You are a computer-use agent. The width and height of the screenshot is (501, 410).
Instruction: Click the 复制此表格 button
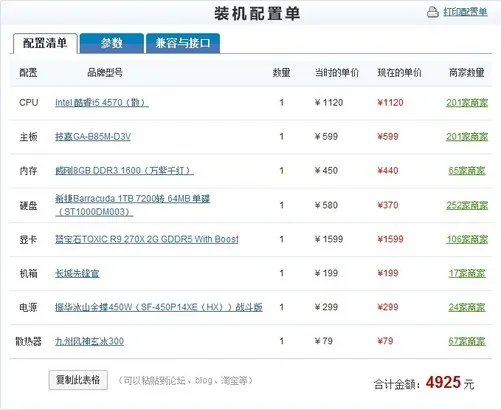(x=78, y=380)
